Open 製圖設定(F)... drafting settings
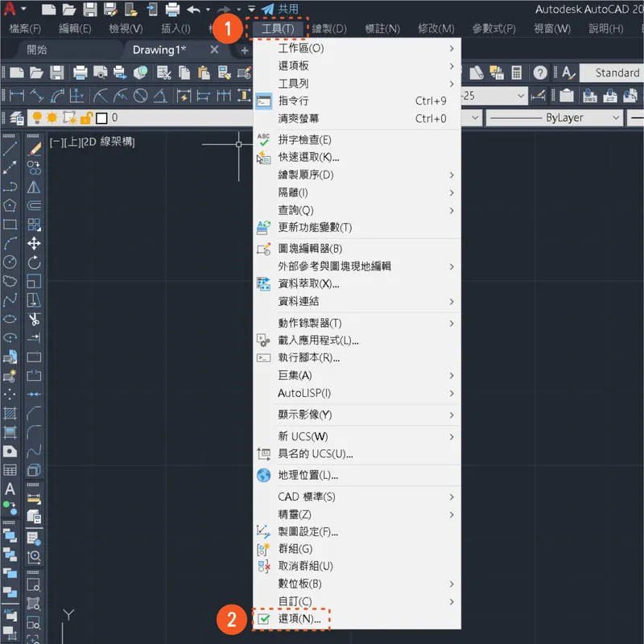Screen dimensions: 644x644 (x=357, y=532)
